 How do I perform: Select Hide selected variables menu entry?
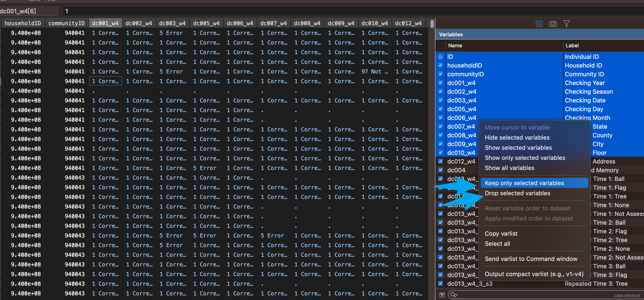click(517, 138)
